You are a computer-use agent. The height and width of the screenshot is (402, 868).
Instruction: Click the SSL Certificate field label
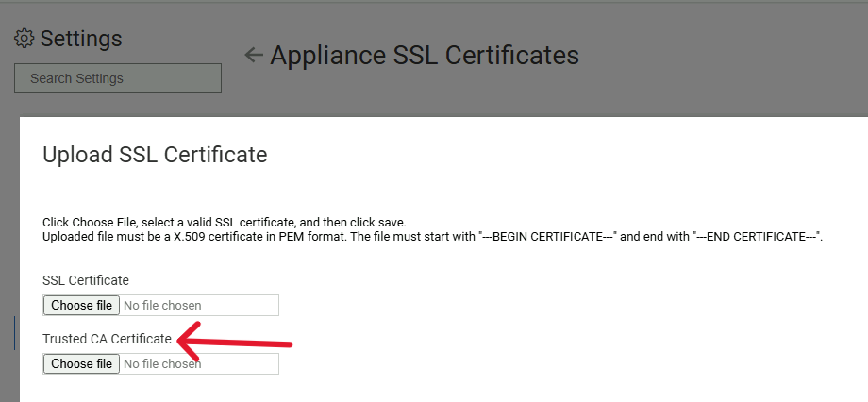tap(86, 280)
